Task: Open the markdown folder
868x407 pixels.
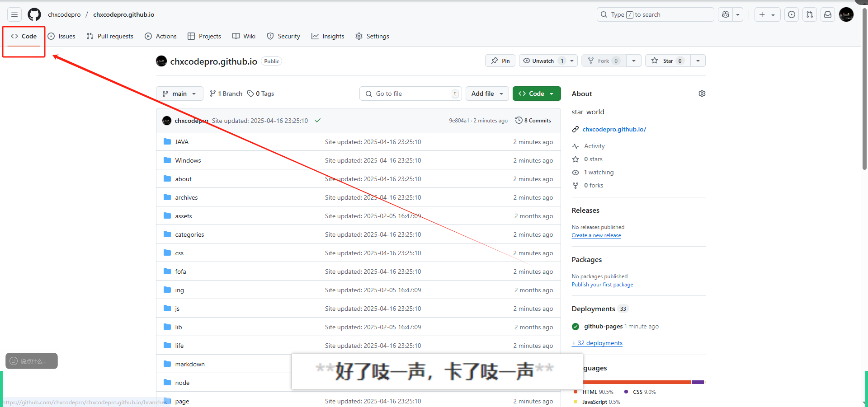Action: pos(190,364)
